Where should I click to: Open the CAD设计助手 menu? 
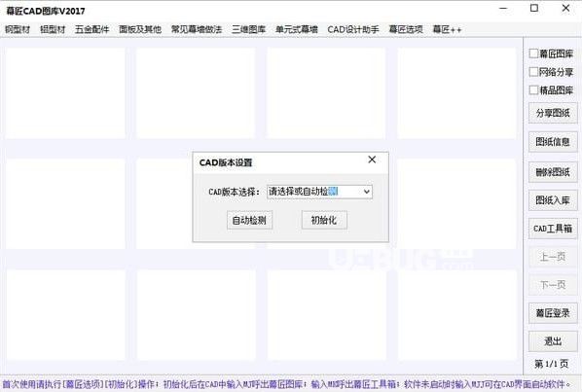(353, 29)
